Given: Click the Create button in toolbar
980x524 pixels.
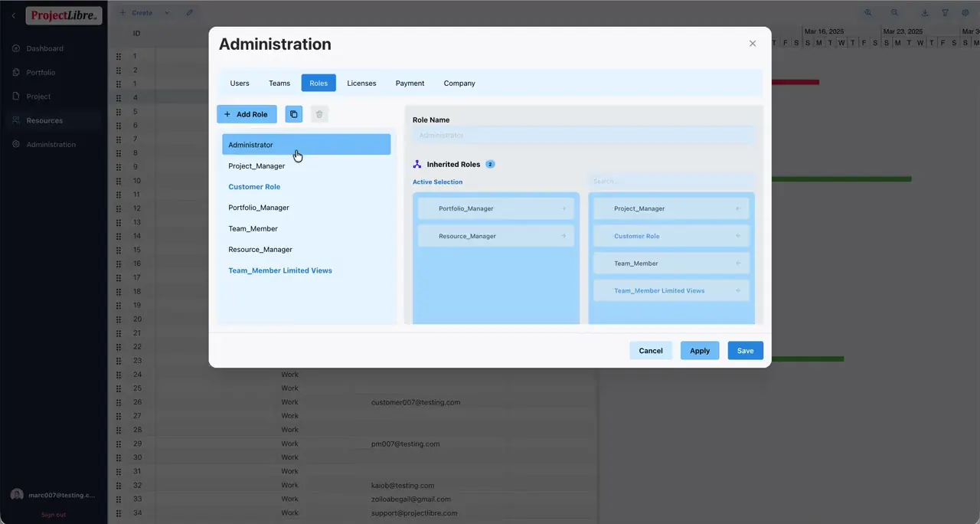Looking at the screenshot, I should pos(136,12).
